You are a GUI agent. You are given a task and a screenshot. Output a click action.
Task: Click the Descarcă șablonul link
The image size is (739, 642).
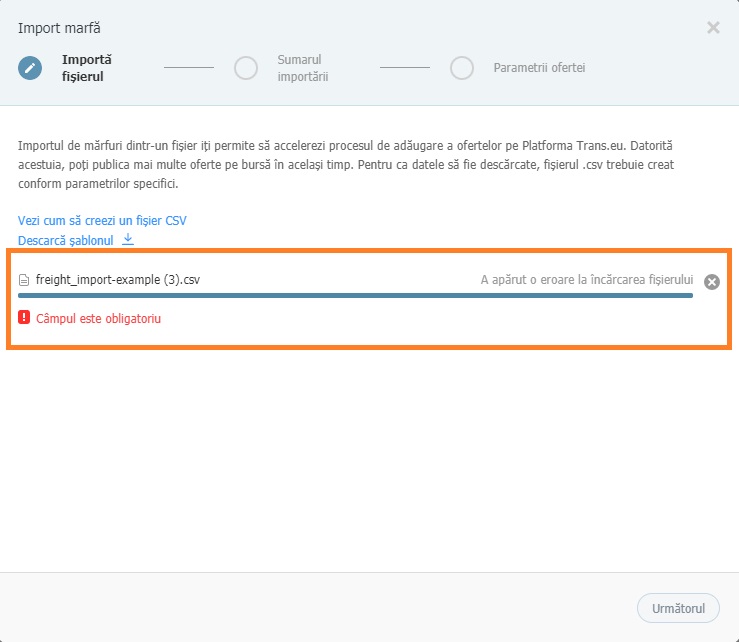point(66,240)
